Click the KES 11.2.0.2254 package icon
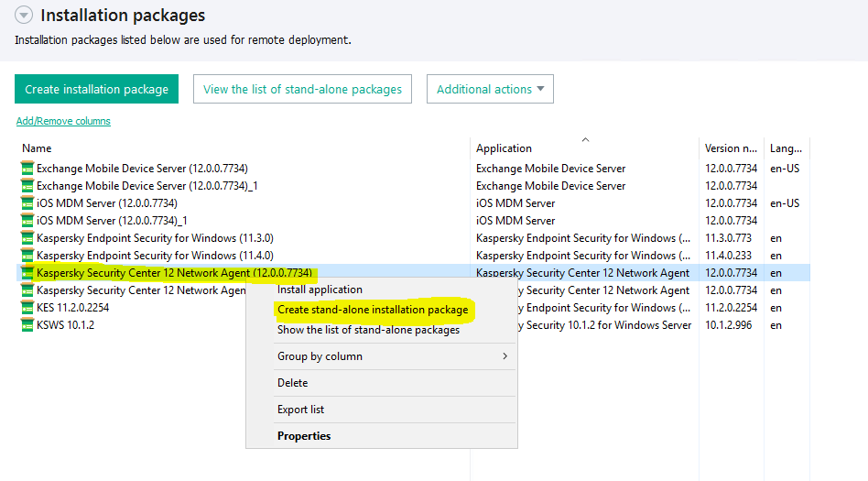 27,308
